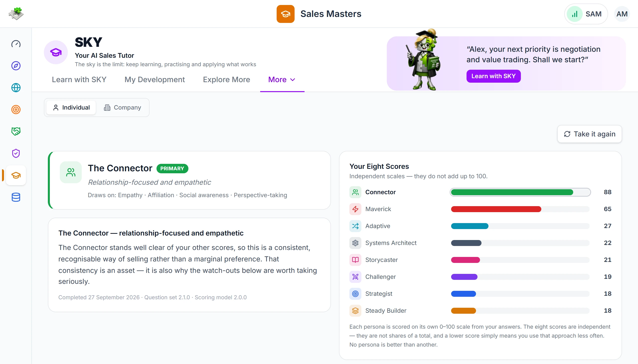This screenshot has height=364, width=638.
Task: Open the Learn with SKY tab
Action: point(79,79)
